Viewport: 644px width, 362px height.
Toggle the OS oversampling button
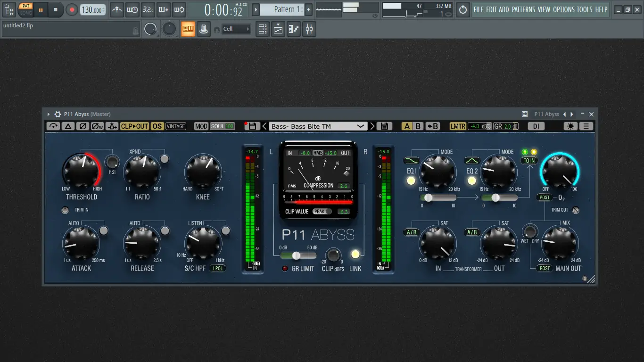[x=157, y=126]
